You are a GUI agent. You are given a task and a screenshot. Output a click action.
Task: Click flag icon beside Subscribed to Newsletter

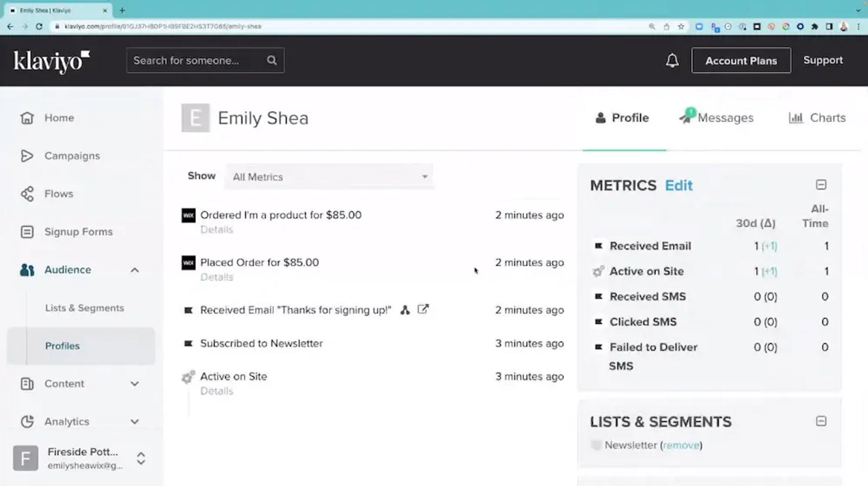188,343
